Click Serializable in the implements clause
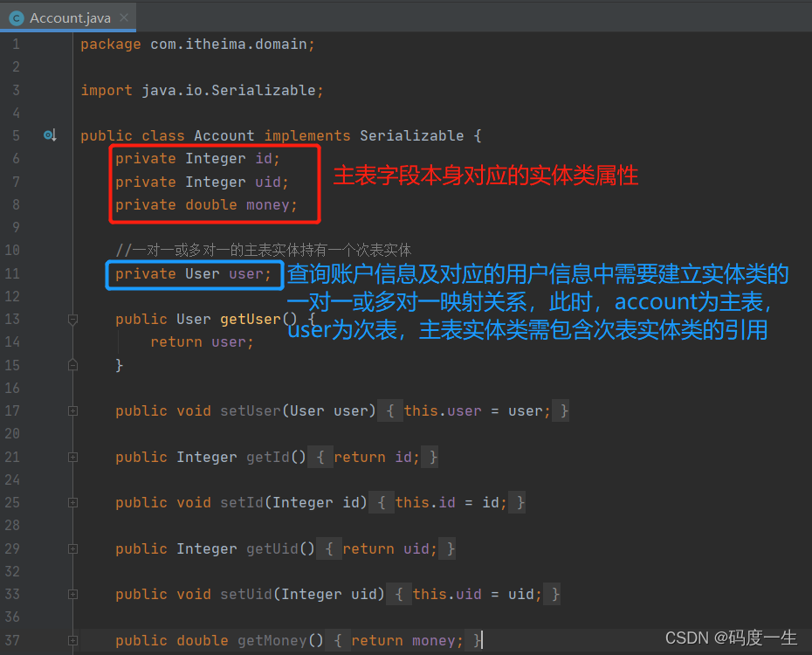This screenshot has height=655, width=812. click(x=412, y=135)
